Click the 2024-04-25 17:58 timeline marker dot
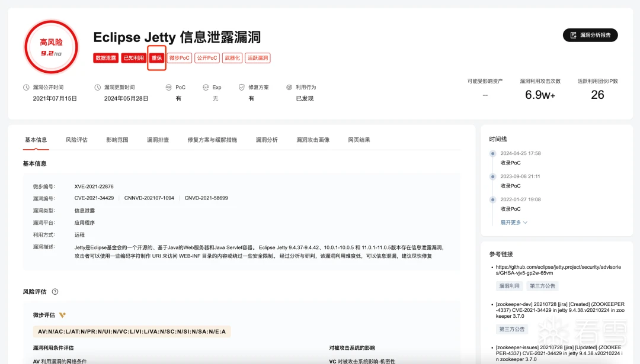Viewport: 640px width, 364px height. pos(492,154)
